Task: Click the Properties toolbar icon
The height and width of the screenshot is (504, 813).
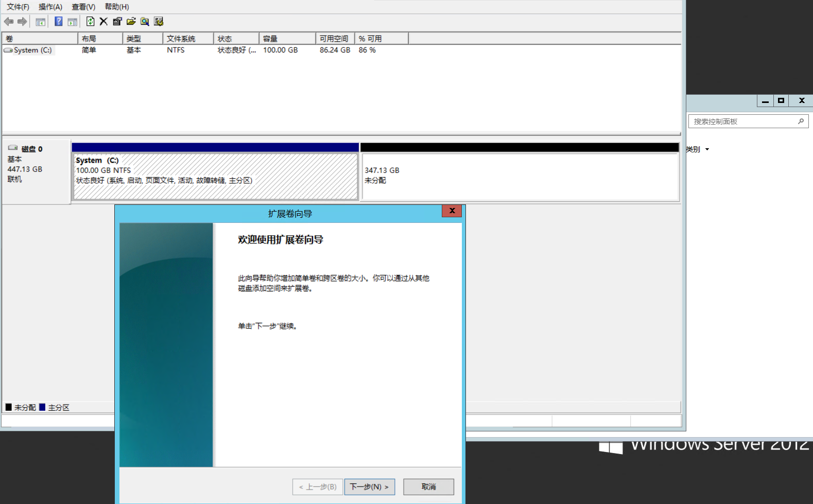Action: pyautogui.click(x=117, y=22)
